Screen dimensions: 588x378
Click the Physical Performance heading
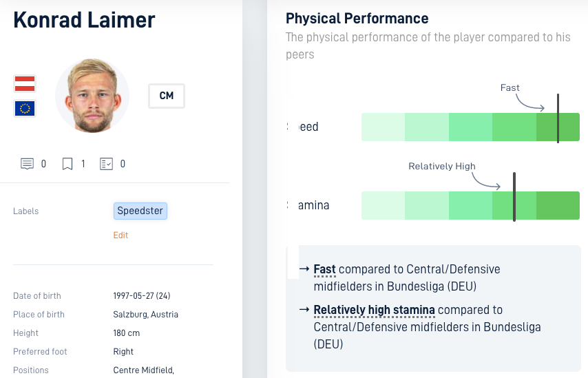[357, 19]
